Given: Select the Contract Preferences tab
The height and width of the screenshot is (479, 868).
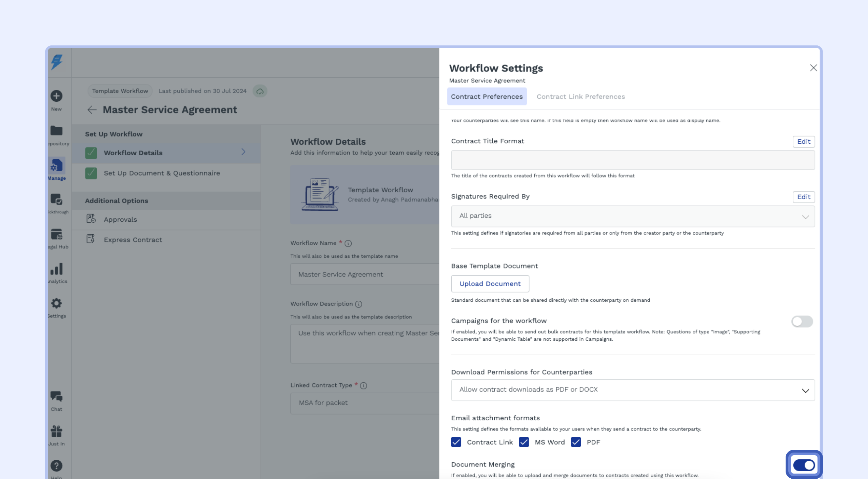Looking at the screenshot, I should [487, 97].
